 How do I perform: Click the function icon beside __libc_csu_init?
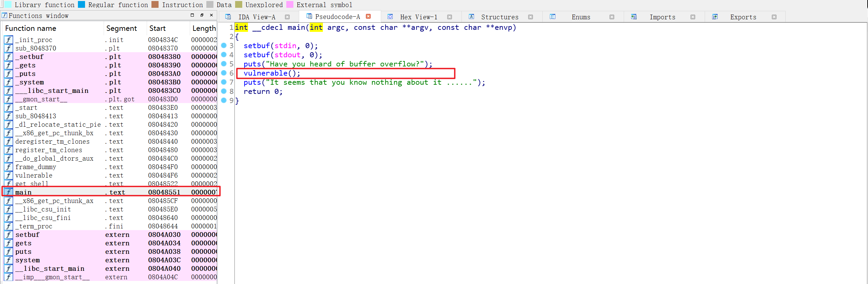[x=8, y=209]
